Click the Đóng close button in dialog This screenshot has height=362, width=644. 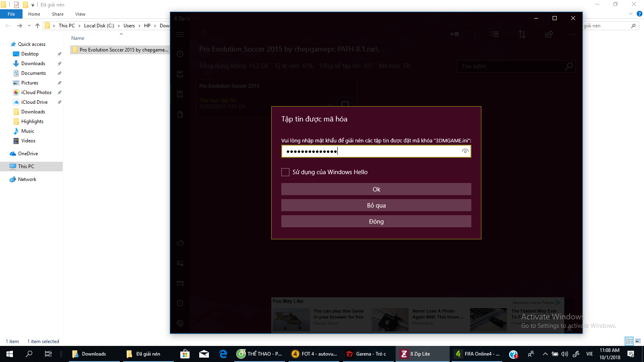(x=376, y=222)
